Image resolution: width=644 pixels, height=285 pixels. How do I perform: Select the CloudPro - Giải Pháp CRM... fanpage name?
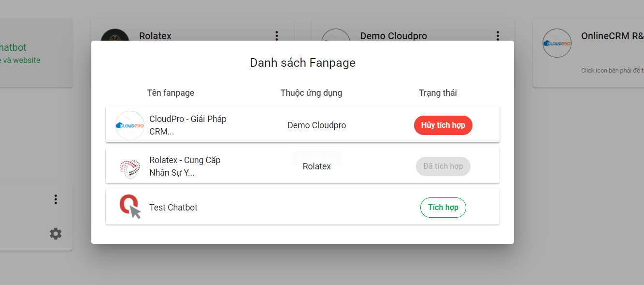click(x=188, y=125)
